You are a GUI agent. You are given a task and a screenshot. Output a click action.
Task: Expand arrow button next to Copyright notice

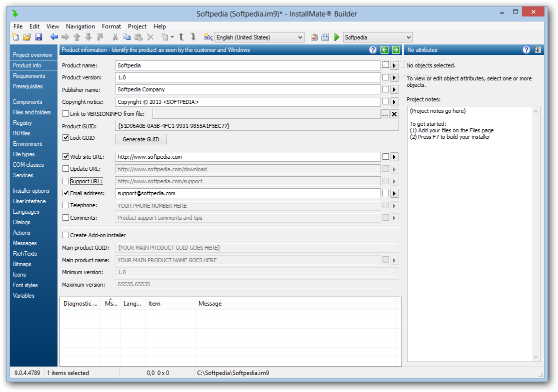394,102
